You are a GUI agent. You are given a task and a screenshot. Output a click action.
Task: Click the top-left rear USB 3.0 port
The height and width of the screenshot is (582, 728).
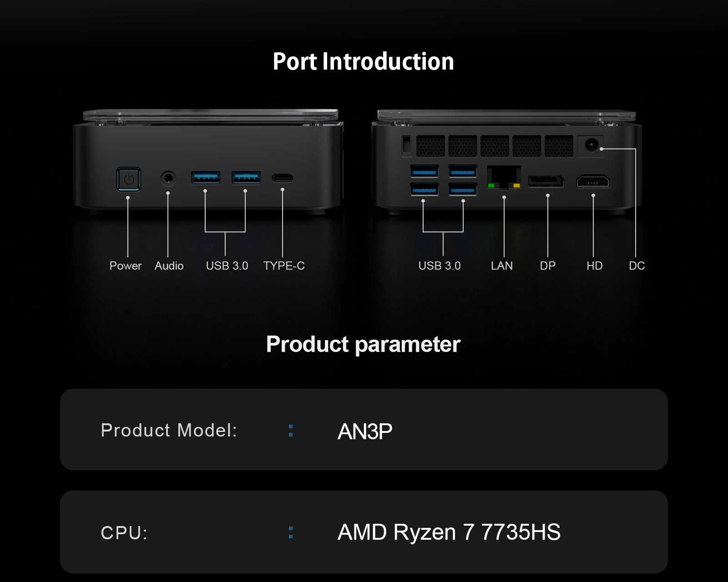tap(425, 171)
